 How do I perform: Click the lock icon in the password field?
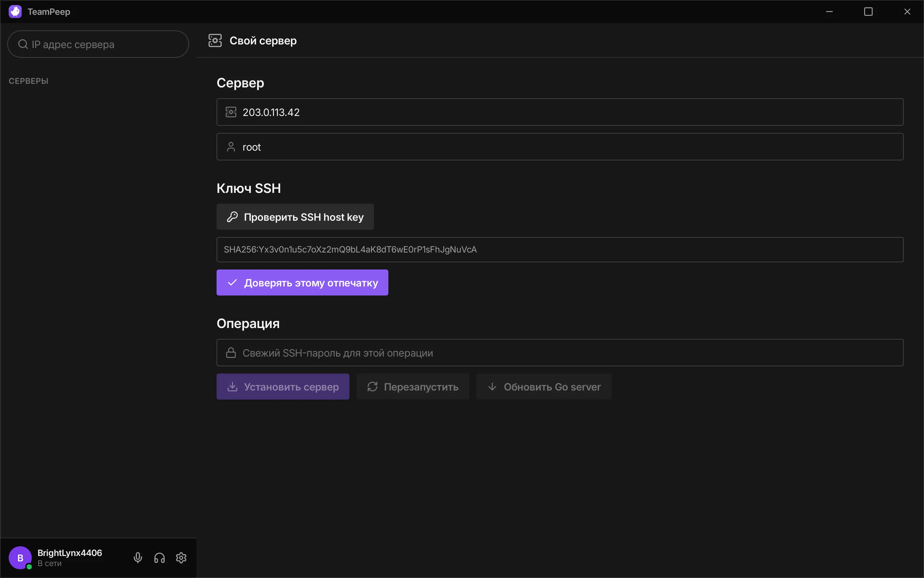pos(231,353)
